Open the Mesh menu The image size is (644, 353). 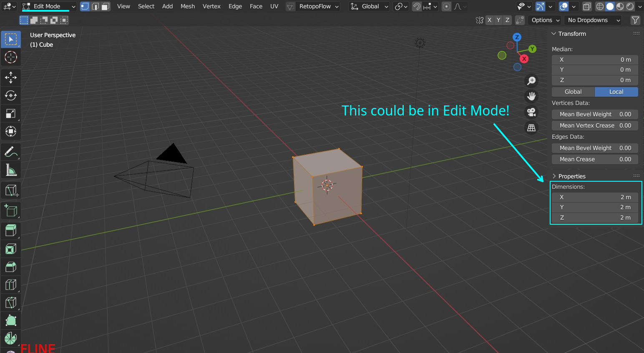coord(188,6)
